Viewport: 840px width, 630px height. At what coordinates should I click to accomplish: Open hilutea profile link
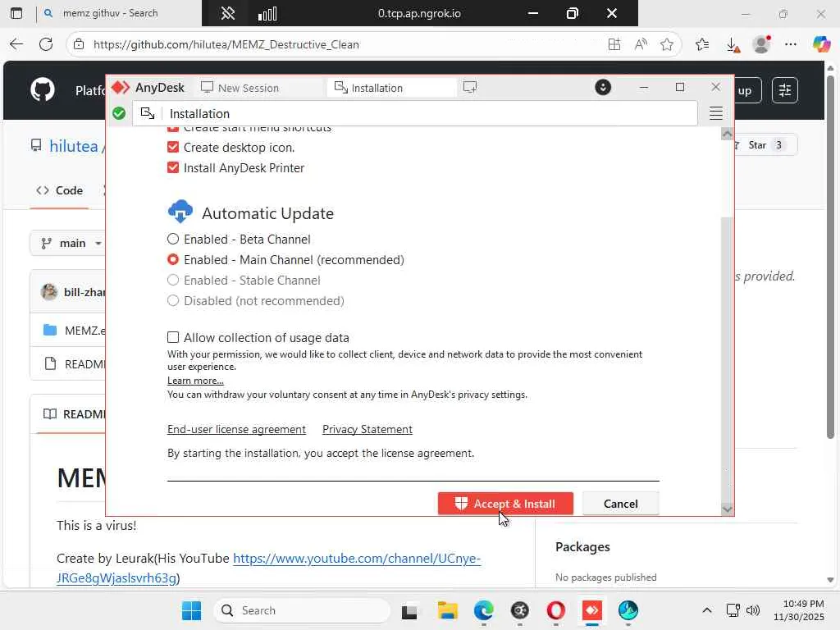pos(73,146)
